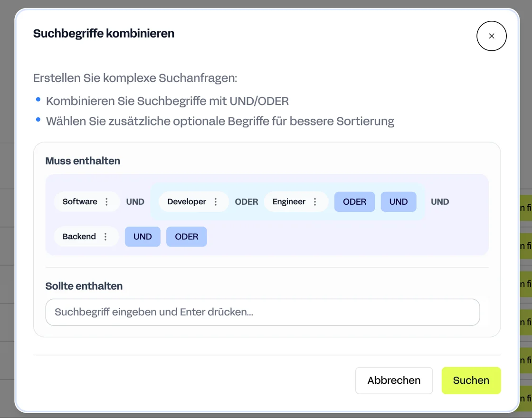Viewport: 532px width, 418px height.
Task: Open the Backend term options menu
Action: coord(105,237)
